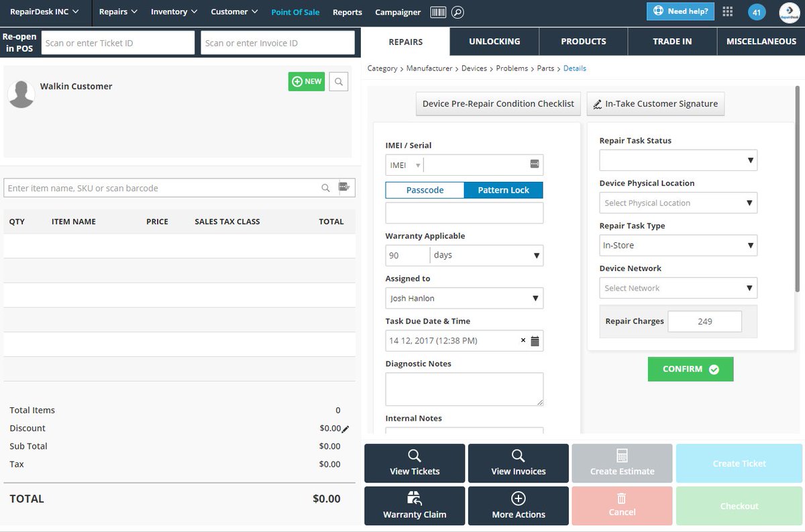Click Create Ticket button
The height and width of the screenshot is (532, 805).
click(739, 464)
